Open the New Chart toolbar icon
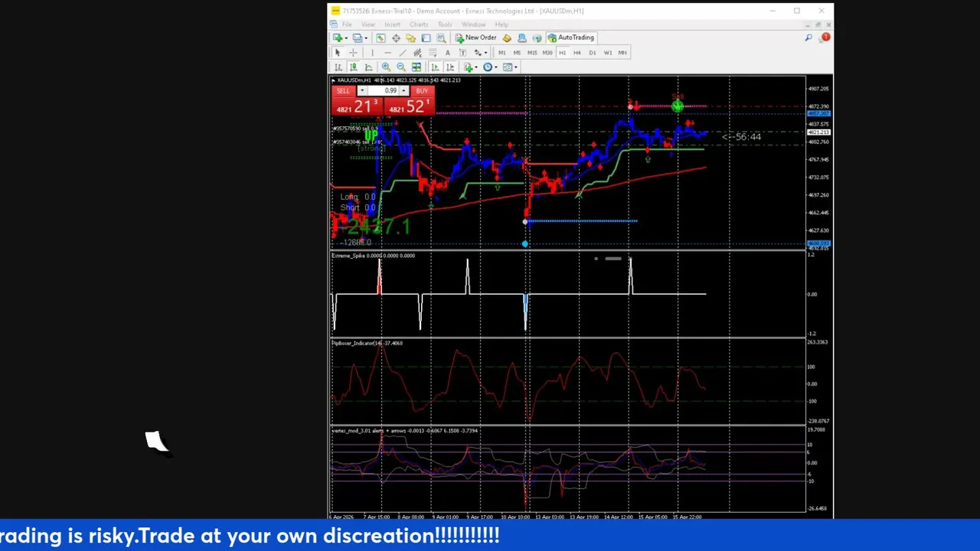Screen dimensions: 980x551 click(x=338, y=37)
